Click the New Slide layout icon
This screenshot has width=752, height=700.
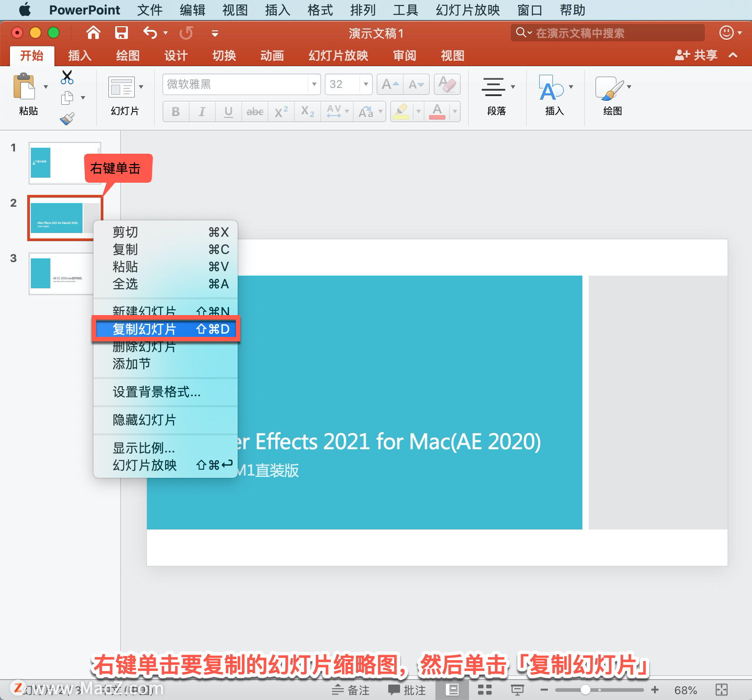122,87
